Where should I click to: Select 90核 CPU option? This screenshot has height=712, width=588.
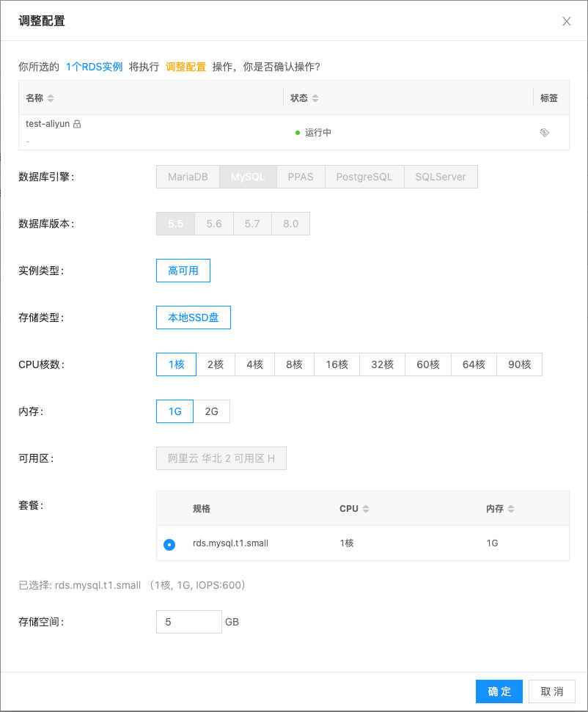click(x=519, y=364)
